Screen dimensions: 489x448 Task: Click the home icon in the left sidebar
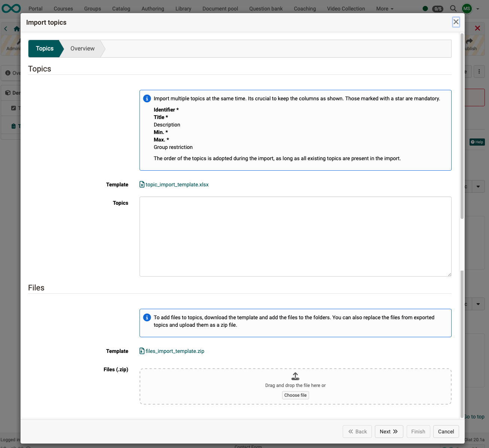pyautogui.click(x=17, y=28)
